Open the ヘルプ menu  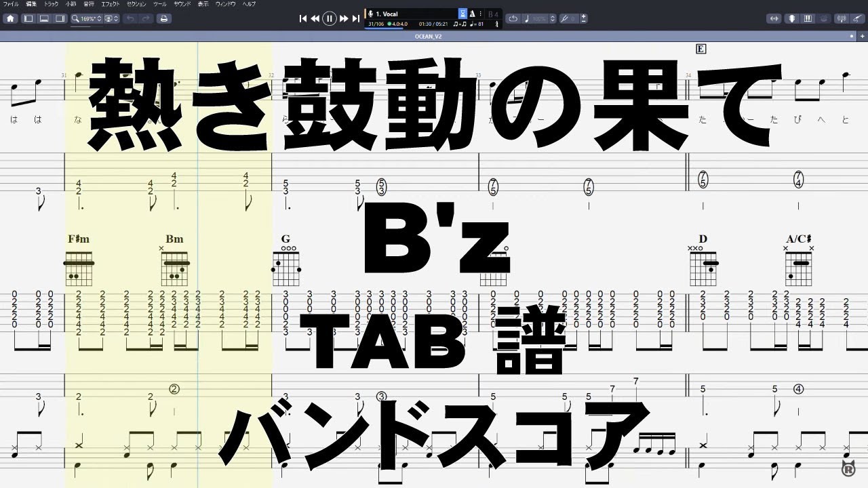[x=250, y=4]
